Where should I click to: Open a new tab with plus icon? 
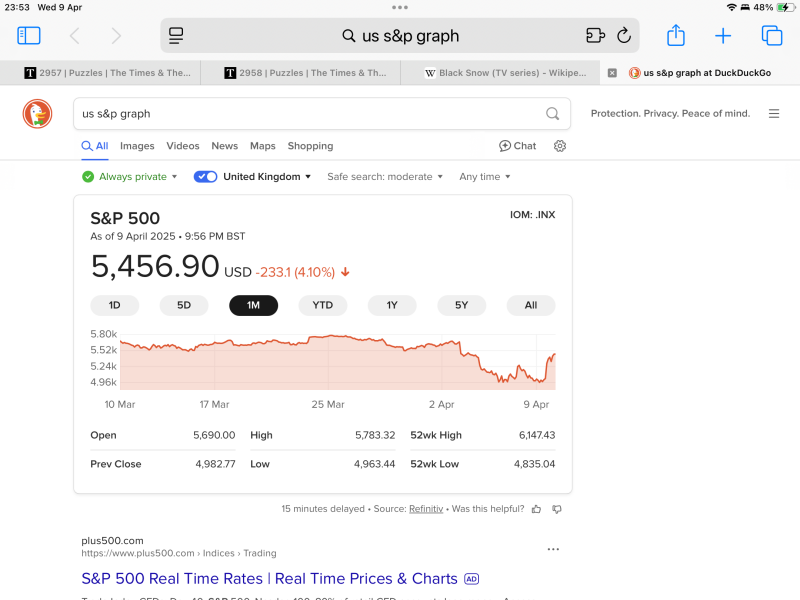coord(723,36)
